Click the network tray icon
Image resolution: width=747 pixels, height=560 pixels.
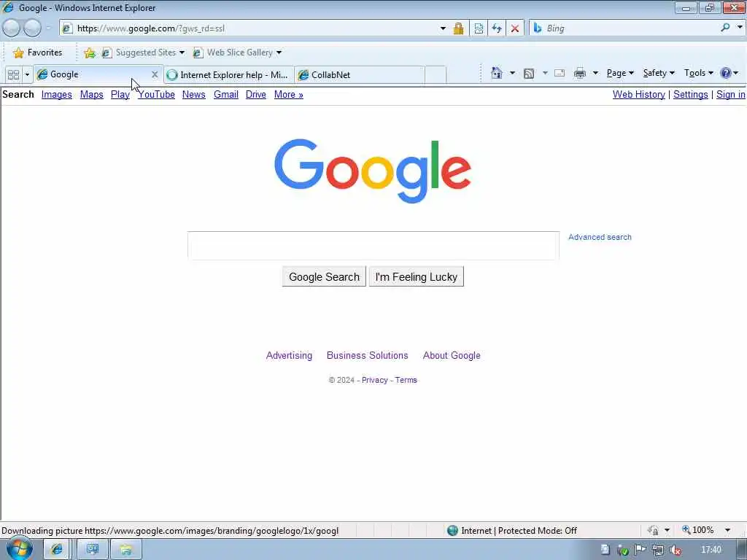point(658,550)
